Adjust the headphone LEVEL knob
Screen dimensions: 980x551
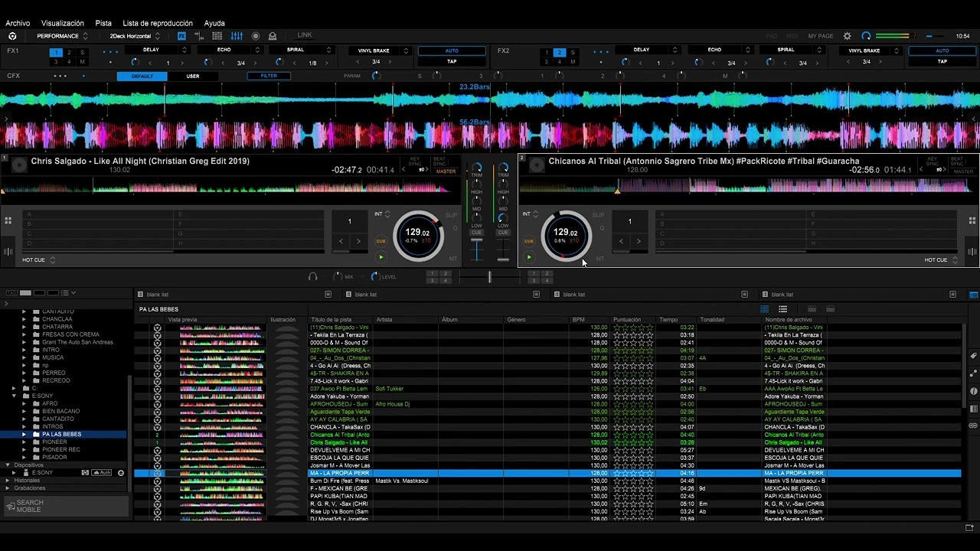coord(374,276)
